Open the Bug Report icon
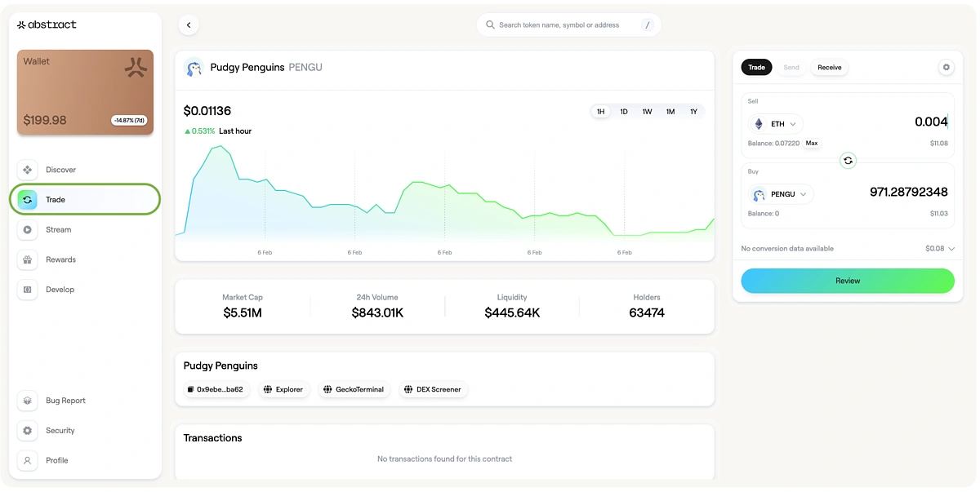 (x=27, y=401)
